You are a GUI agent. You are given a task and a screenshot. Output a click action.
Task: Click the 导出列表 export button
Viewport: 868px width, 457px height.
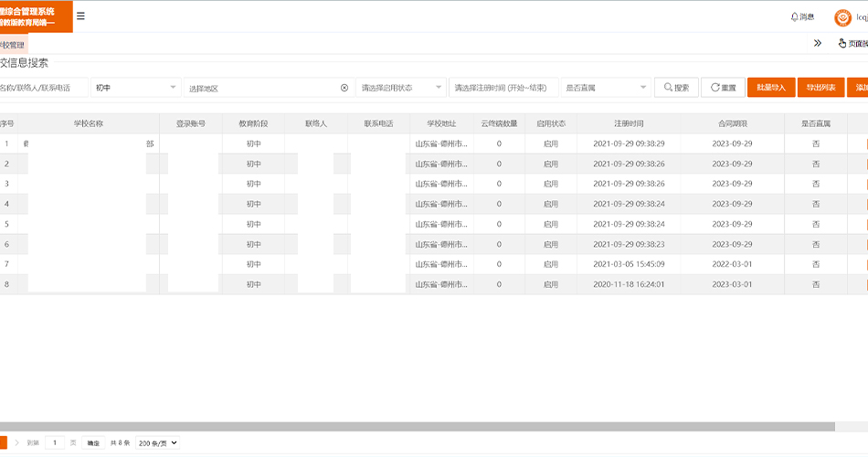coord(820,88)
